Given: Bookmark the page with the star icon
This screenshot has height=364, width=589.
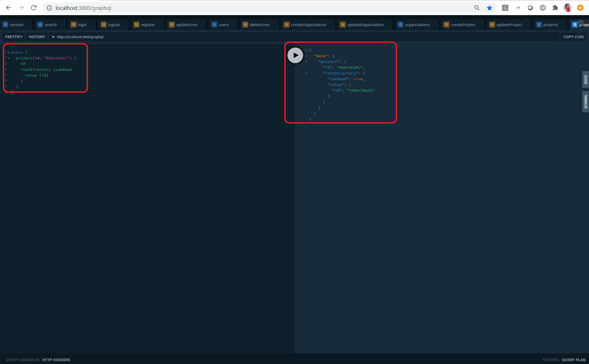Looking at the screenshot, I should [x=490, y=8].
